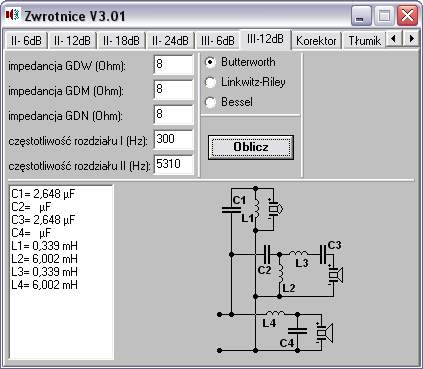
Task: Focus the impedancja GDM input field
Action: pyautogui.click(x=173, y=90)
